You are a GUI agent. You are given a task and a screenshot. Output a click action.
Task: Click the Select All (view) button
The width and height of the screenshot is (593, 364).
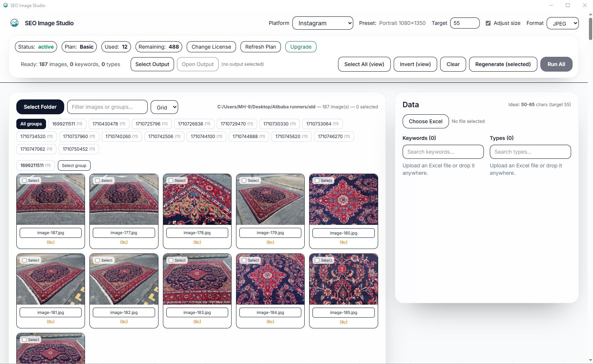point(364,64)
